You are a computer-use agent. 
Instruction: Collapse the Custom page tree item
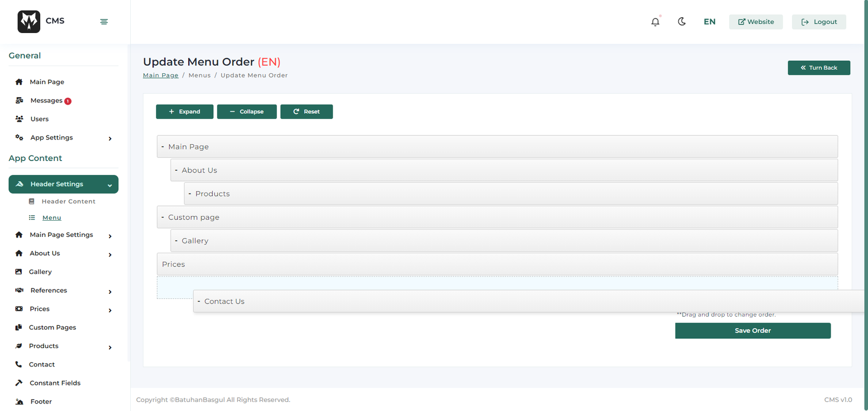163,217
